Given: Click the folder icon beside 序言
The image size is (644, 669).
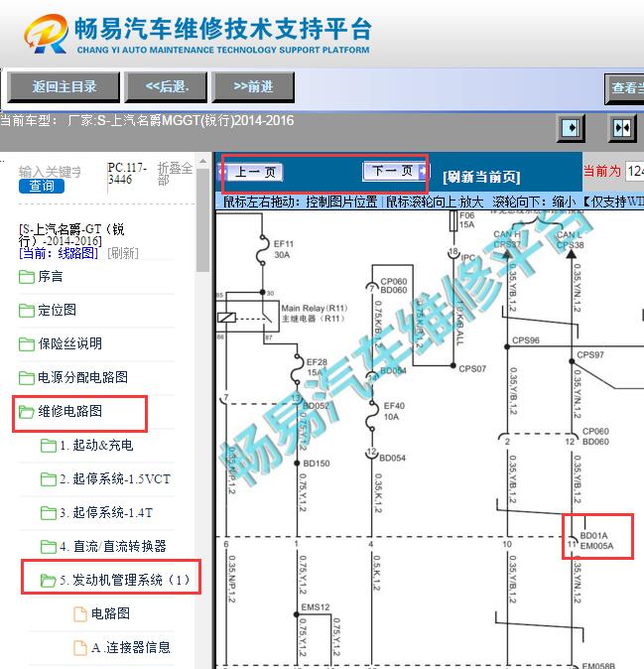Looking at the screenshot, I should [27, 277].
